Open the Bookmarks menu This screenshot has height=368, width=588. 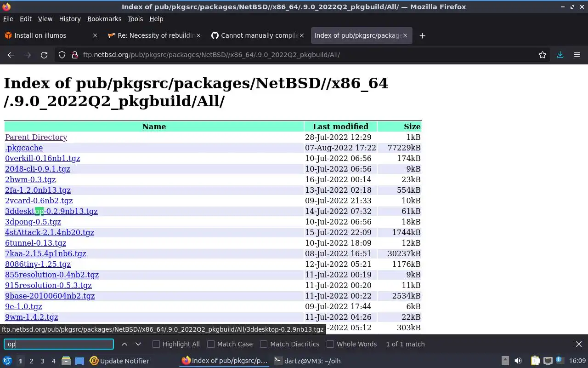pyautogui.click(x=104, y=19)
